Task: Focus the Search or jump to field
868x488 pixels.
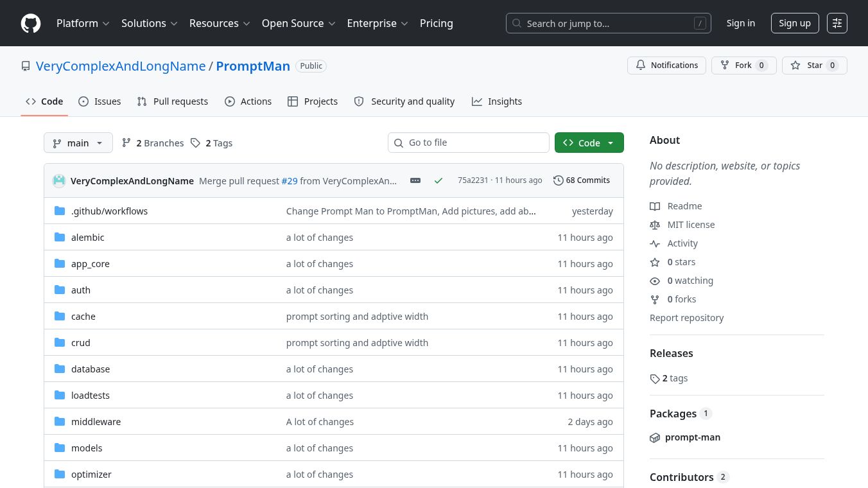Action: (609, 23)
